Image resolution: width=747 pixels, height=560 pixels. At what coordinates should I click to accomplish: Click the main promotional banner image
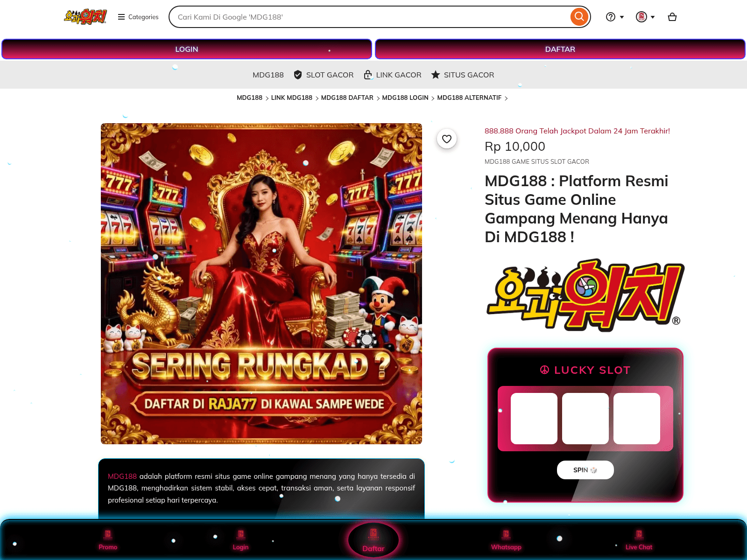[261, 283]
